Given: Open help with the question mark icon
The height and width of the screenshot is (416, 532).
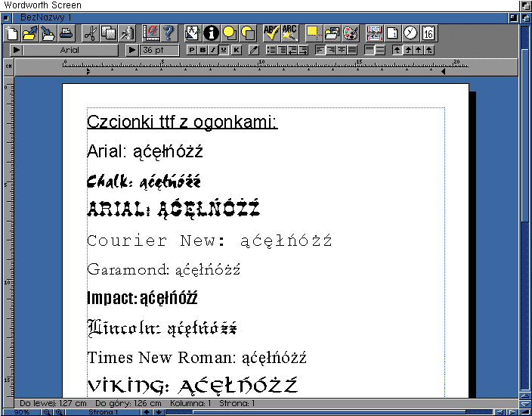Looking at the screenshot, I should 169,33.
